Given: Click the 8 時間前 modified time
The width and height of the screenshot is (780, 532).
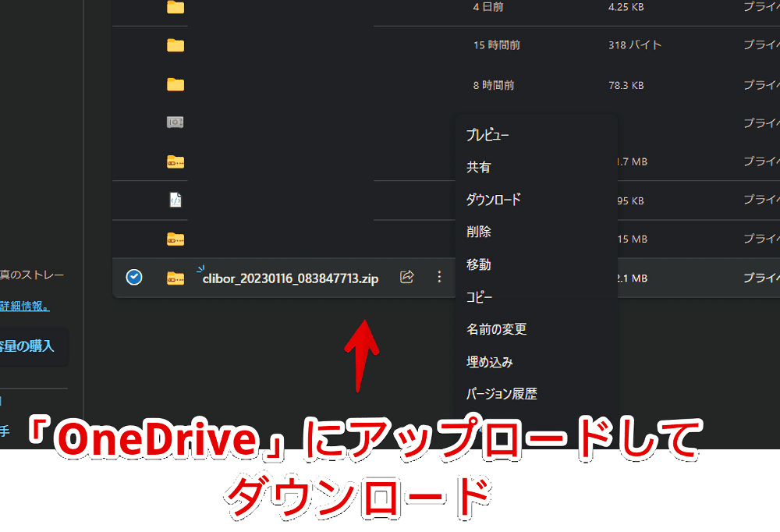Looking at the screenshot, I should click(x=494, y=85).
